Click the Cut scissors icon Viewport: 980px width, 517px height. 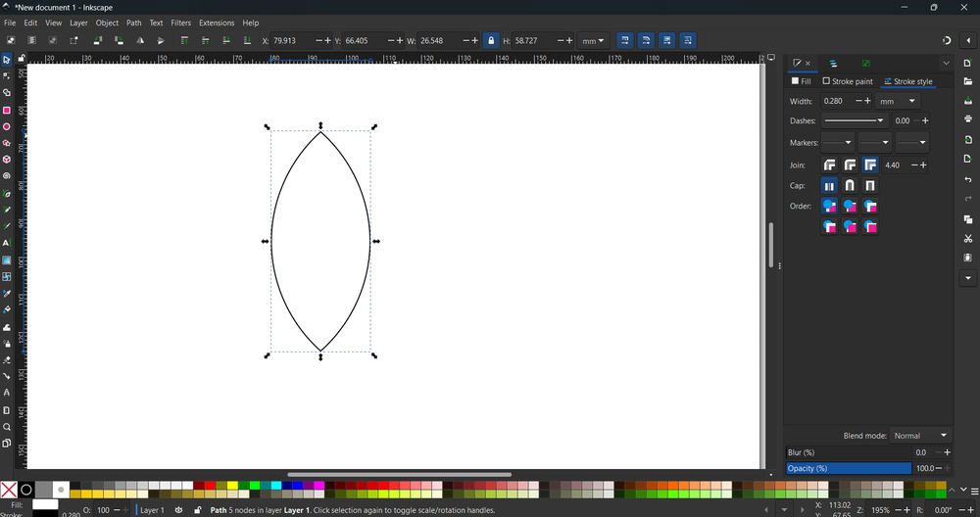pyautogui.click(x=968, y=239)
